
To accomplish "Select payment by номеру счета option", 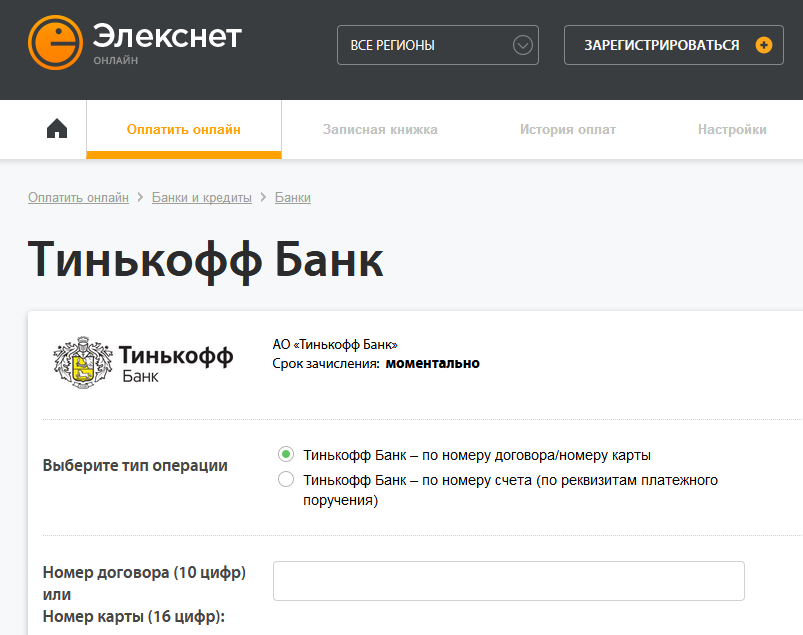I will click(x=286, y=479).
